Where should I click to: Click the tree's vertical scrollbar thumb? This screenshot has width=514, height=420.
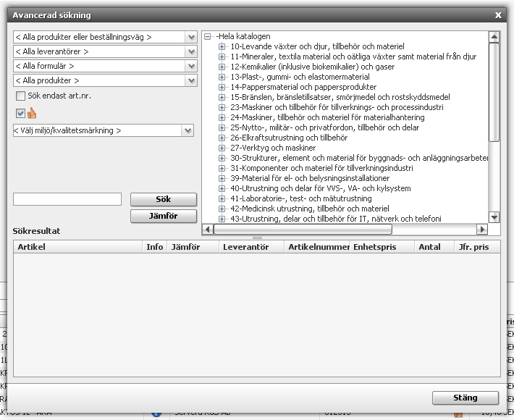[494, 93]
